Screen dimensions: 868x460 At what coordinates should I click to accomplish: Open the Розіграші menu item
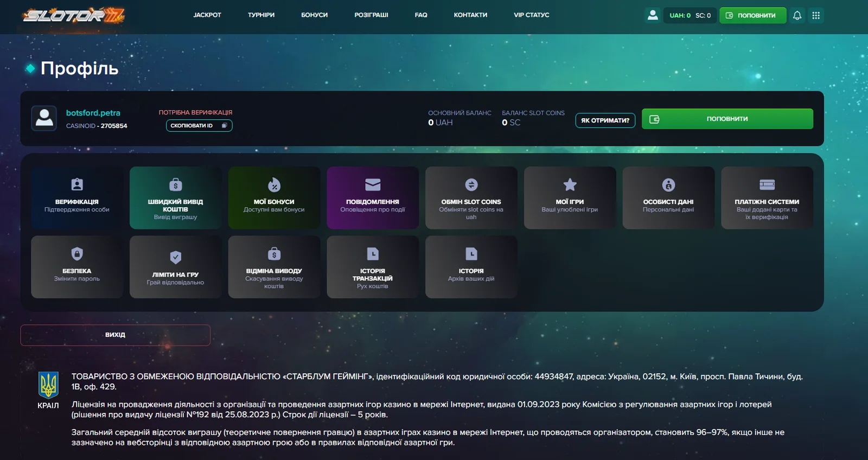372,15
